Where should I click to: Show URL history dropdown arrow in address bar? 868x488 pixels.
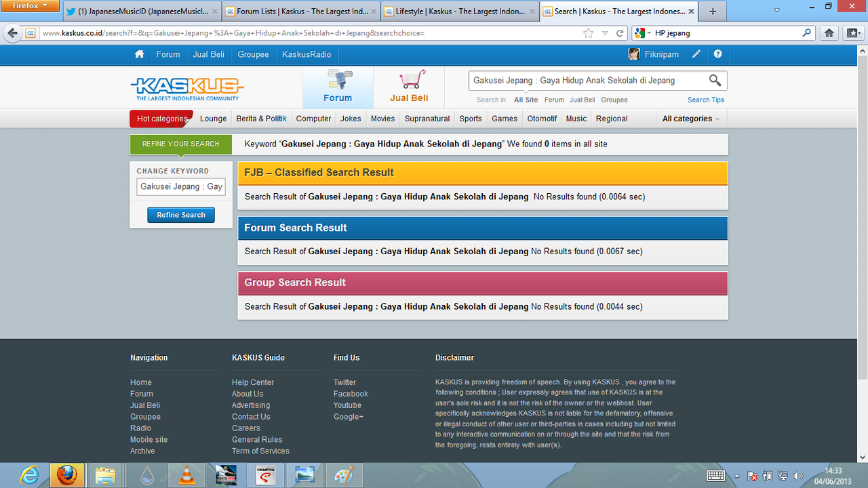[605, 33]
